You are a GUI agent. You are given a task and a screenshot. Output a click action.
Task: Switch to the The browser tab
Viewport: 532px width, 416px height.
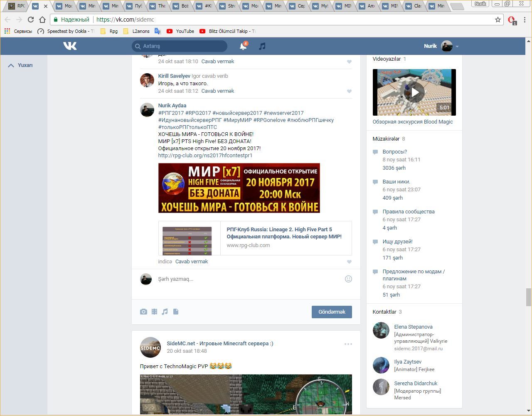pyautogui.click(x=159, y=6)
